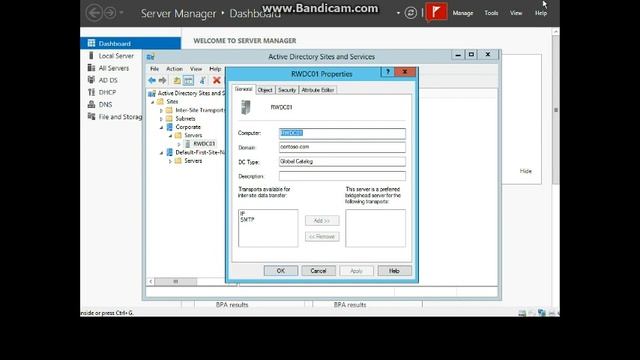Switch to the Security tab
Viewport: 640px width, 360px height.
click(287, 90)
